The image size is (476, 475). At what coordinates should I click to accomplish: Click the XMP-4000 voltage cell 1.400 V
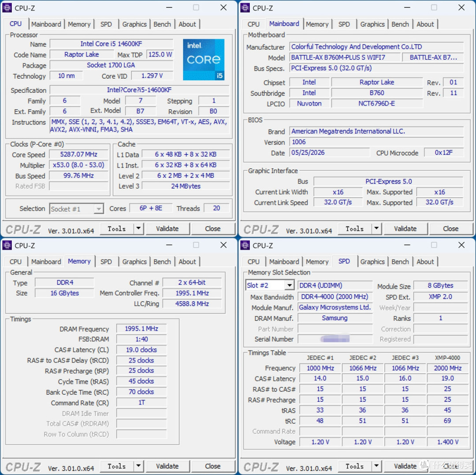(447, 442)
